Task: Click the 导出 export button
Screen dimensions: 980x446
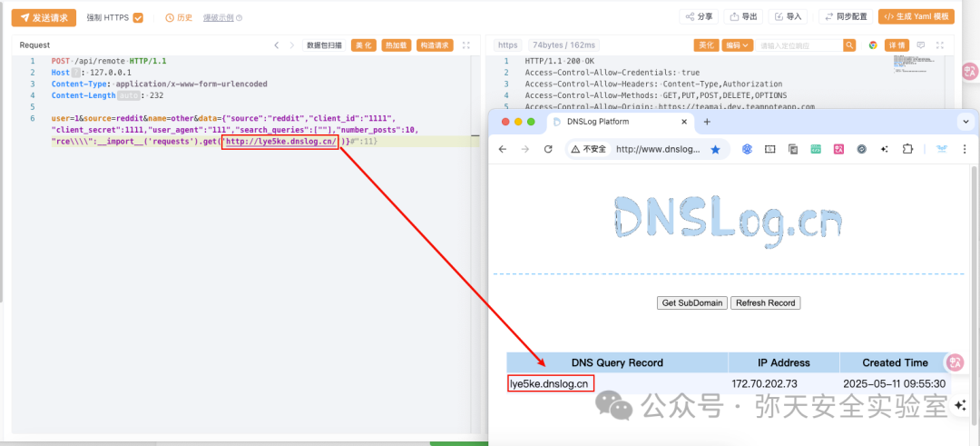Action: pos(743,17)
